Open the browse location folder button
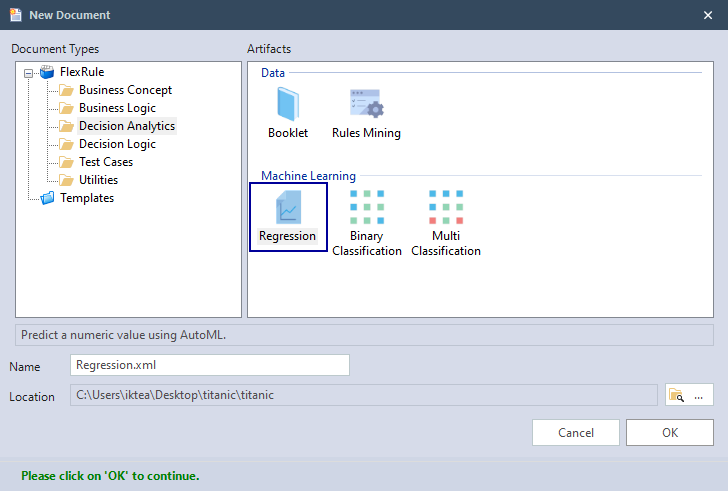 click(x=689, y=395)
